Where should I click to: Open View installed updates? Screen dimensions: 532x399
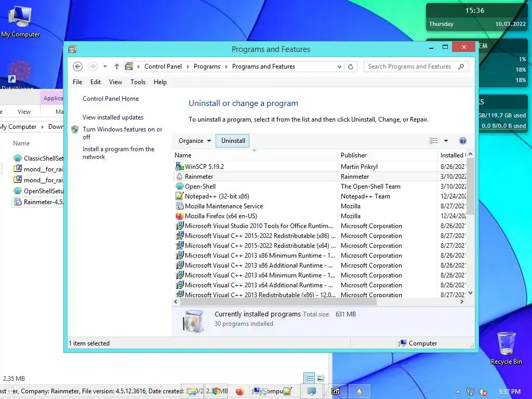coord(113,117)
